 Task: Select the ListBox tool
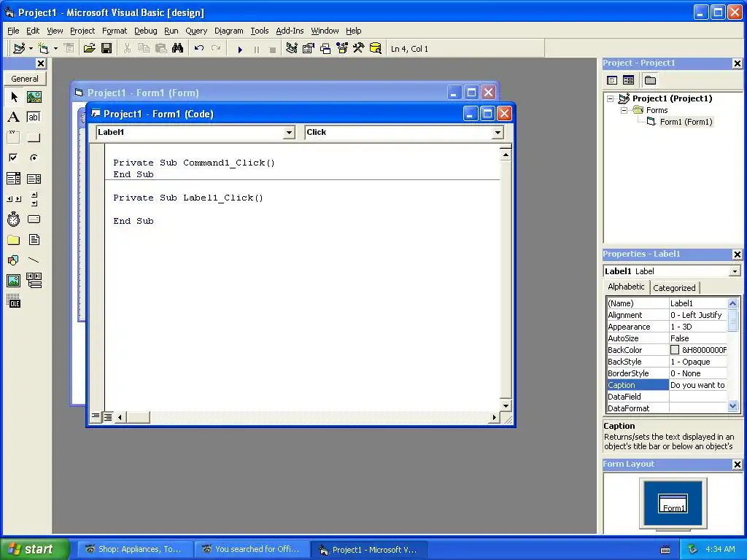(34, 179)
